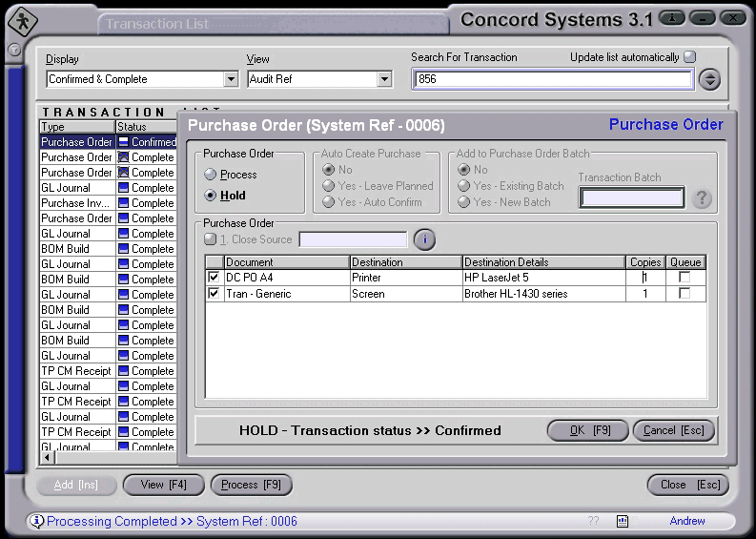Click the Andrew user name in status bar
The width and height of the screenshot is (756, 539).
(x=687, y=521)
